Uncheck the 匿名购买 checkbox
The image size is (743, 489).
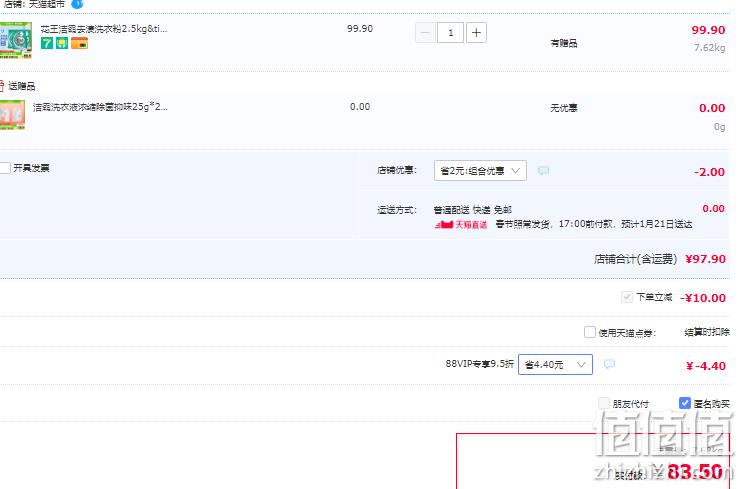click(684, 403)
